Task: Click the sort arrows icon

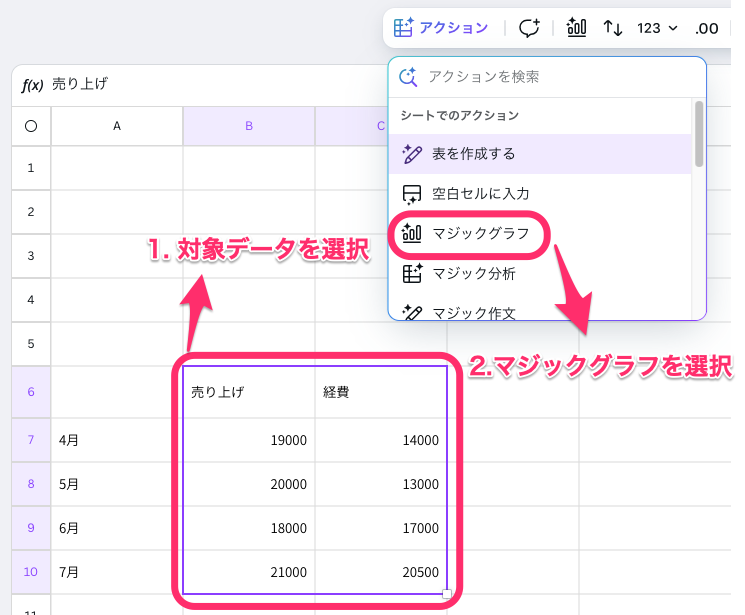Action: click(612, 28)
